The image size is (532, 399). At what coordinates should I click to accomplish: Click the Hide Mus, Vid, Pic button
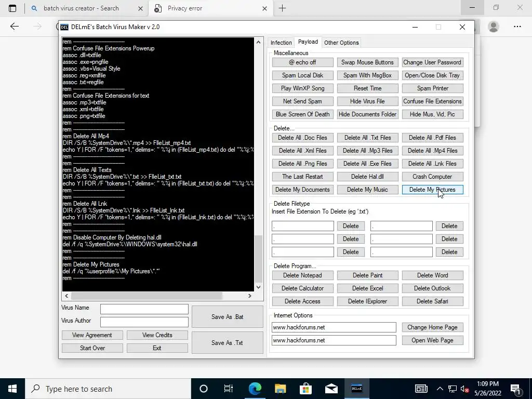click(432, 114)
